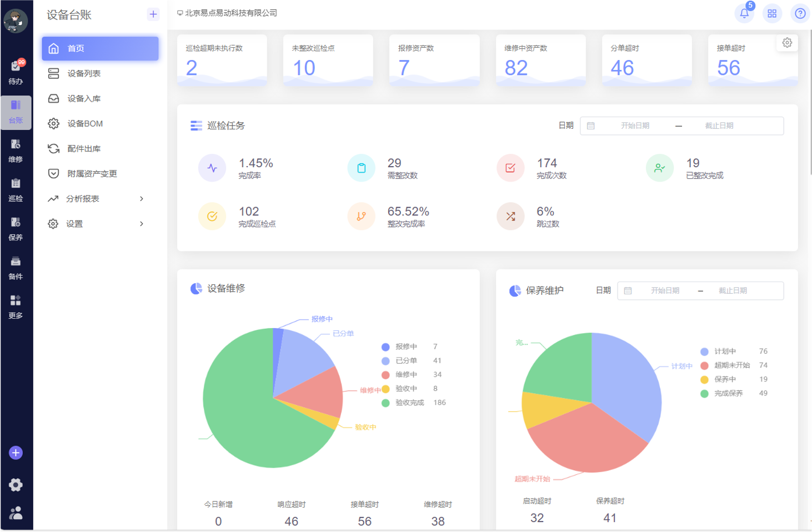
Task: Toggle 已分单 legend in repair chart
Action: [x=406, y=360]
